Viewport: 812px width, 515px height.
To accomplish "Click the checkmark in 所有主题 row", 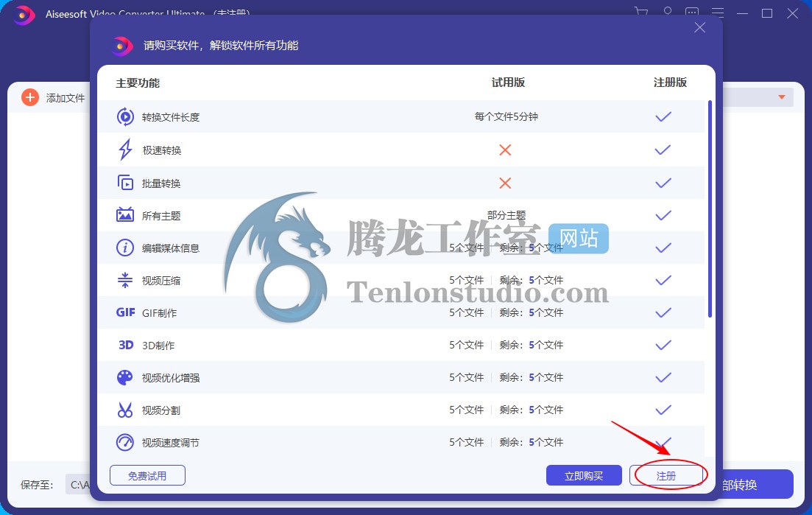I will tap(663, 215).
